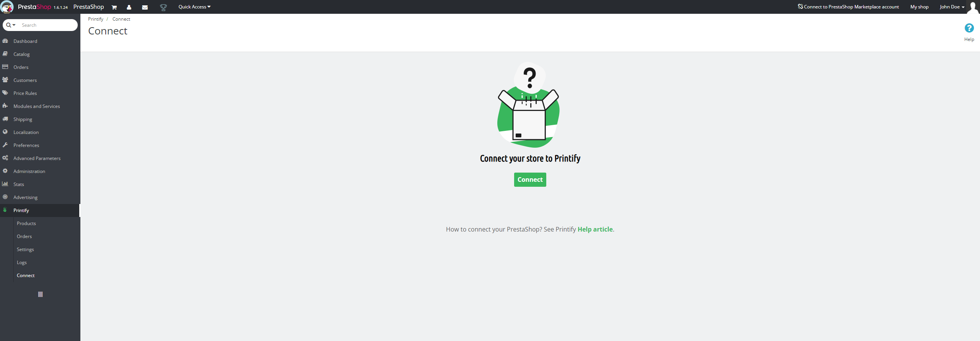
Task: Click the trophy merchant expertise icon
Action: click(x=163, y=7)
